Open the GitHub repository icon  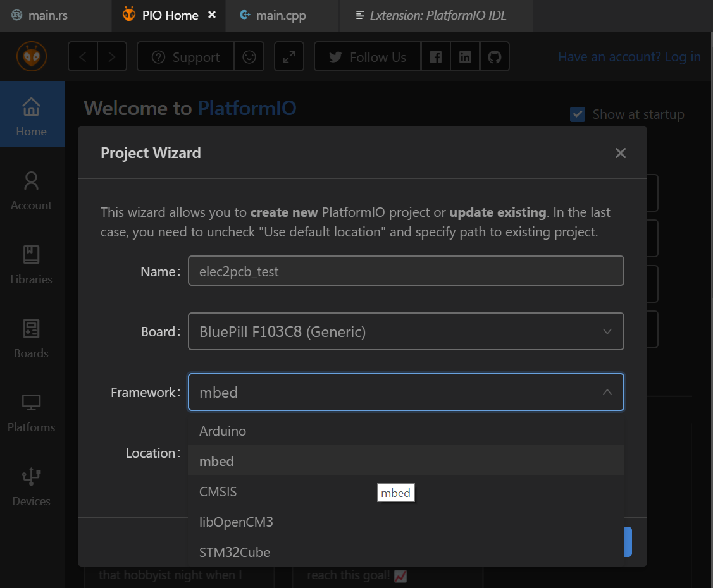tap(495, 57)
